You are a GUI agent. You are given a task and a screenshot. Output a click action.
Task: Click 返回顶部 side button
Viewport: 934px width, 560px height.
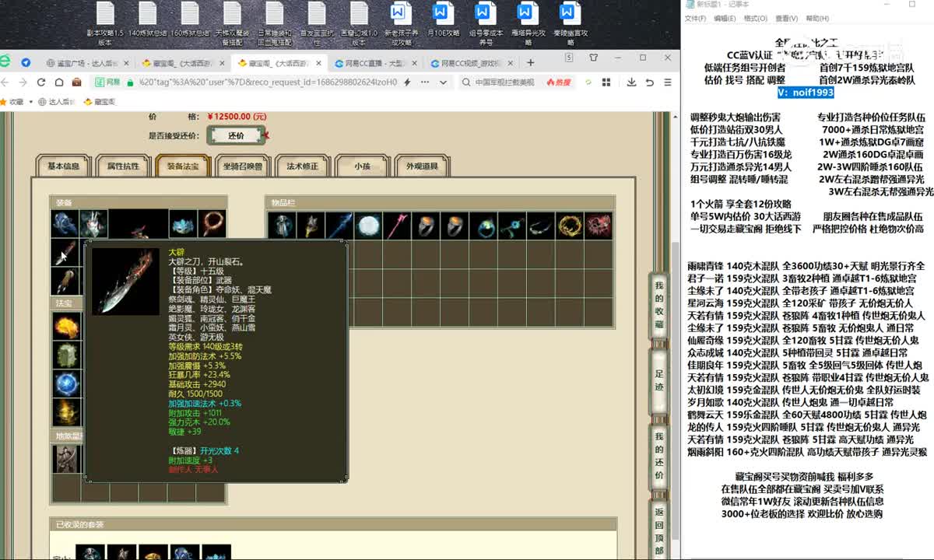pyautogui.click(x=658, y=531)
